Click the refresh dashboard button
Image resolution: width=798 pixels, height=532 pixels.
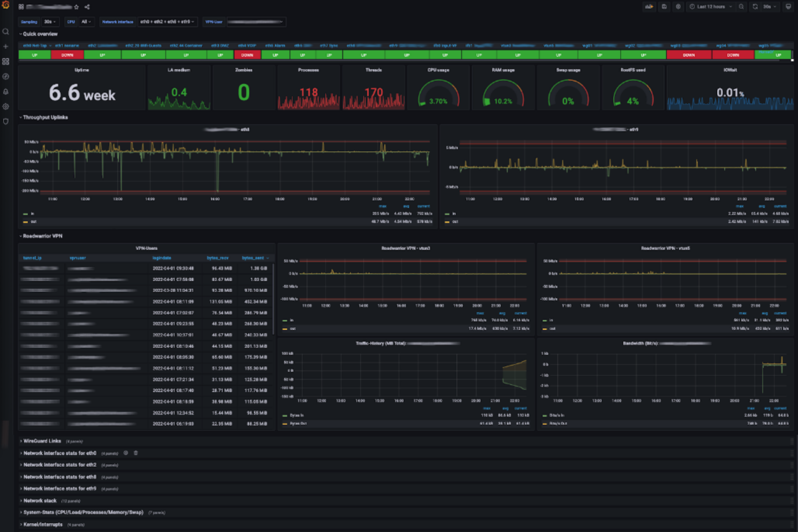(x=754, y=6)
